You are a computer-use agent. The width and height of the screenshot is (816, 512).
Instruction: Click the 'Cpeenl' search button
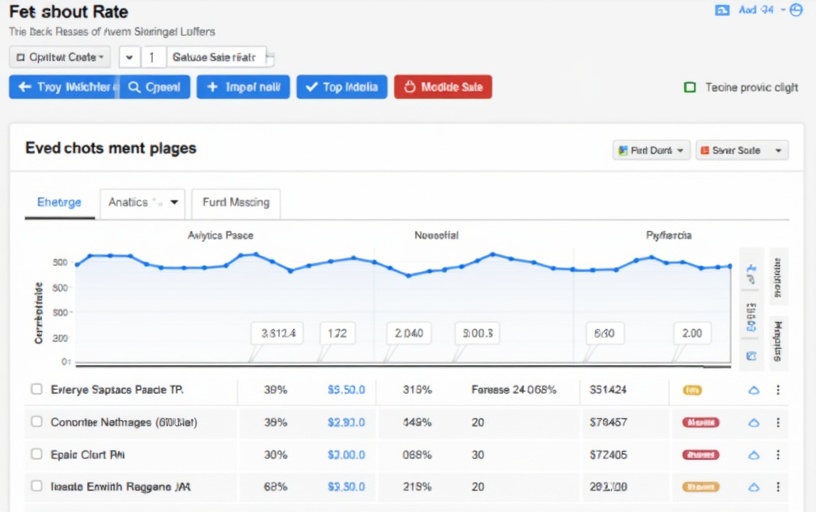[155, 87]
